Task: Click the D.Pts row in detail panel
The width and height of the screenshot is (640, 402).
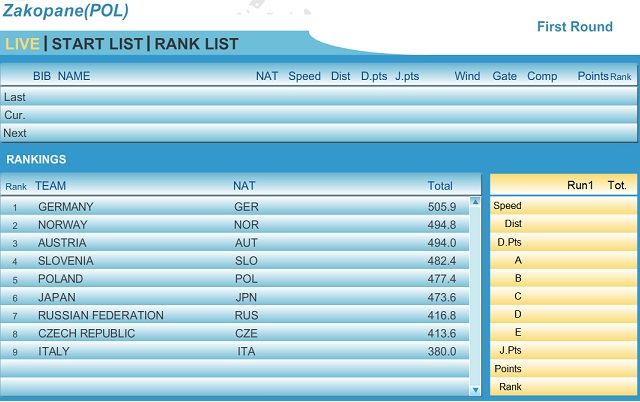Action: click(x=563, y=242)
